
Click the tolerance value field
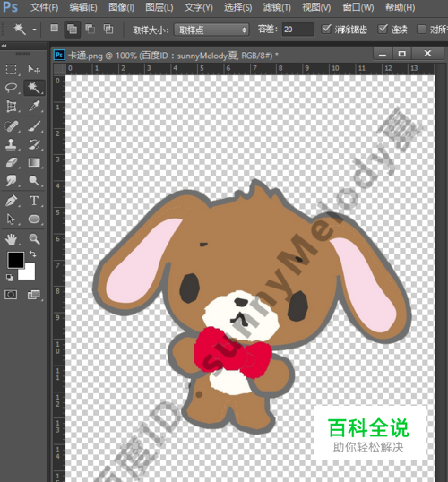click(x=297, y=30)
